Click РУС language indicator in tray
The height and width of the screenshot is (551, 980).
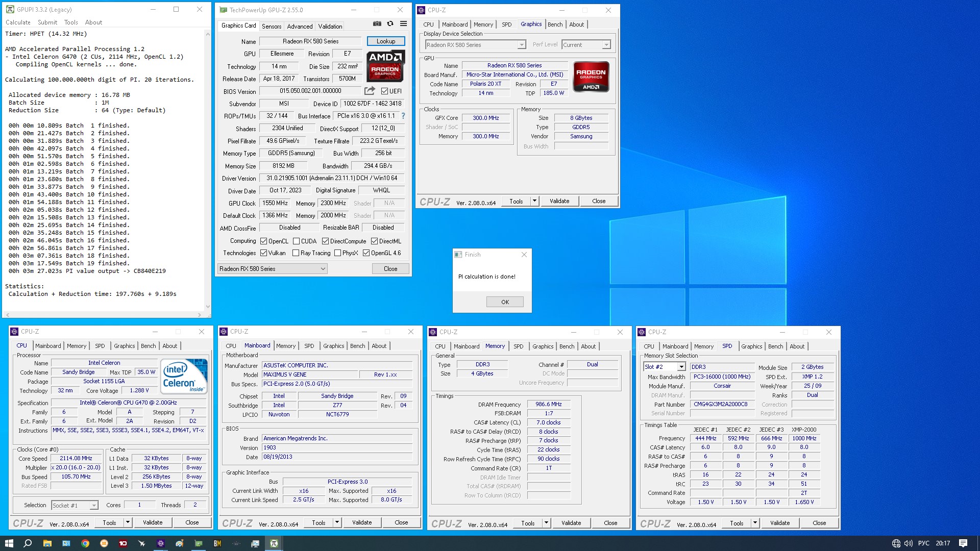point(924,543)
